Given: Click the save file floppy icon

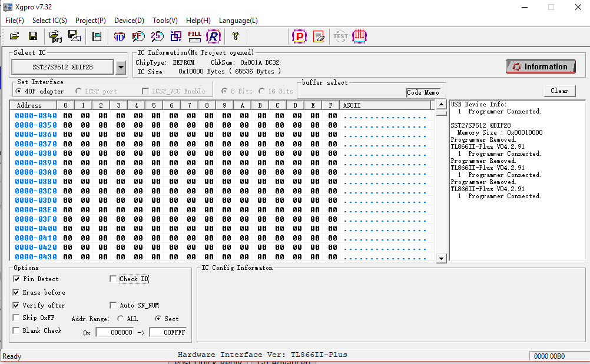Looking at the screenshot, I should (x=33, y=36).
